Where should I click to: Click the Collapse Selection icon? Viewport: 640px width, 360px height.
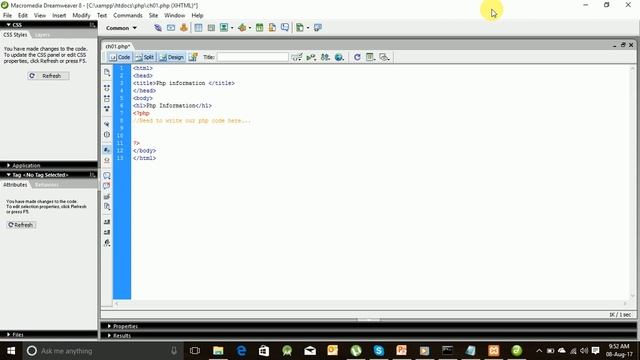(x=107, y=98)
